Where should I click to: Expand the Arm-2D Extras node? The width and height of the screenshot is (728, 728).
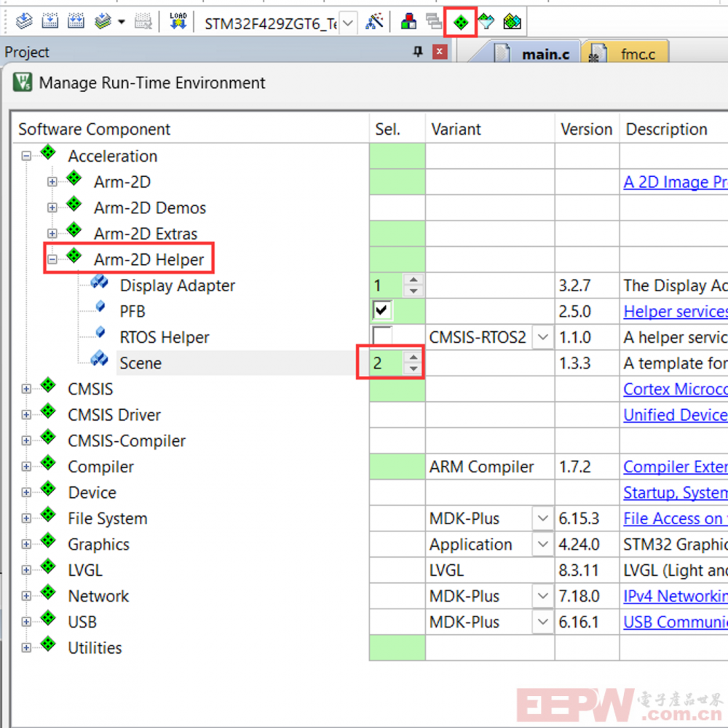52,234
